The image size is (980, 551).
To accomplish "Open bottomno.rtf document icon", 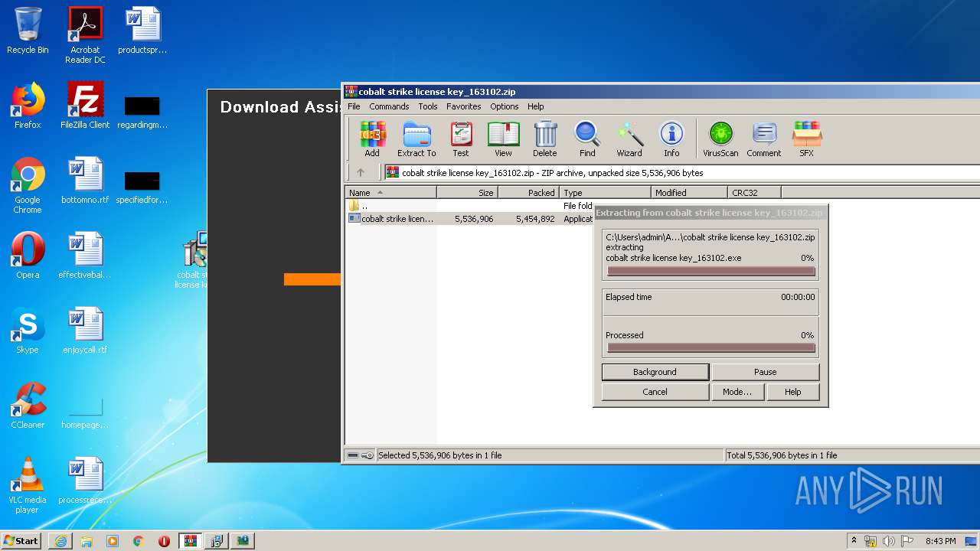I will (x=85, y=181).
